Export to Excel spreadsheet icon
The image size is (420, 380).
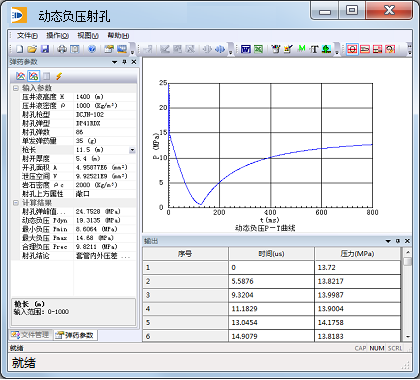click(x=259, y=49)
